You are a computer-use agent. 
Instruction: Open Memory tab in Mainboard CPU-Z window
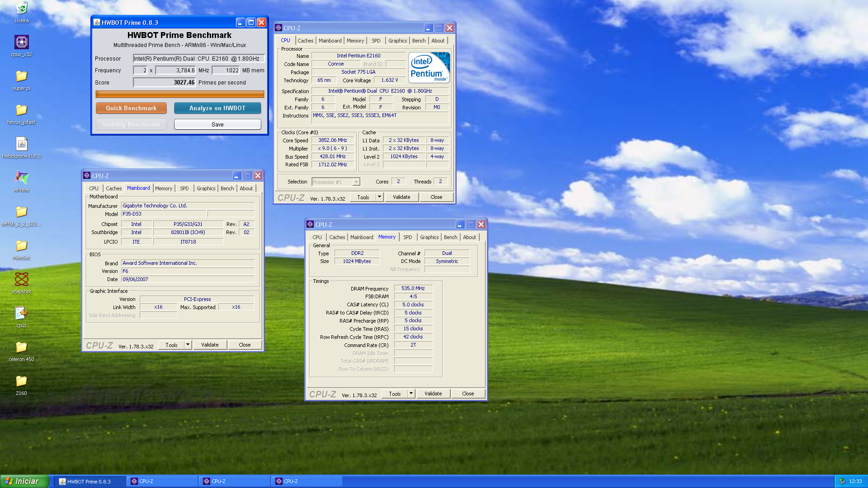click(x=164, y=188)
